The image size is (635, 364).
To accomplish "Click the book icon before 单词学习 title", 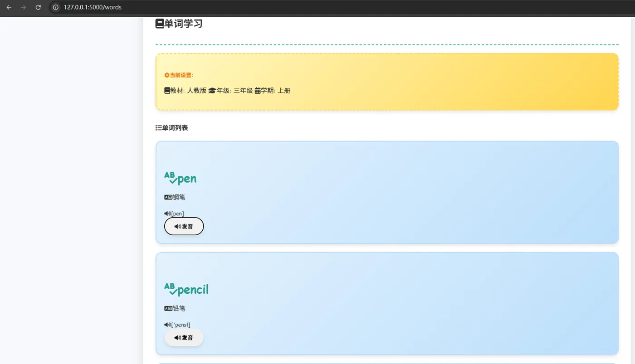I will pos(159,23).
